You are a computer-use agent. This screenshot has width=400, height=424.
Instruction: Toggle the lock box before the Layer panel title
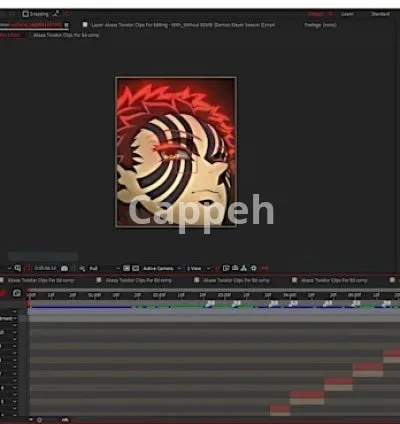85,25
